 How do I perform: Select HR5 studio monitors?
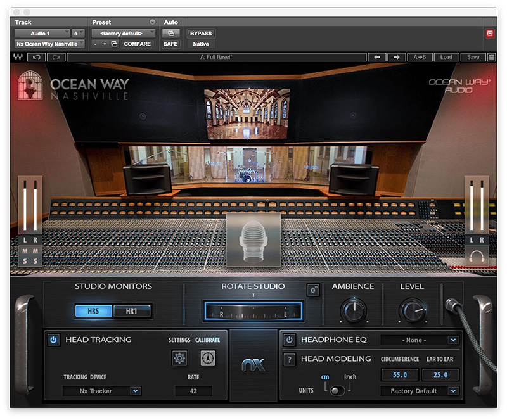tap(93, 311)
